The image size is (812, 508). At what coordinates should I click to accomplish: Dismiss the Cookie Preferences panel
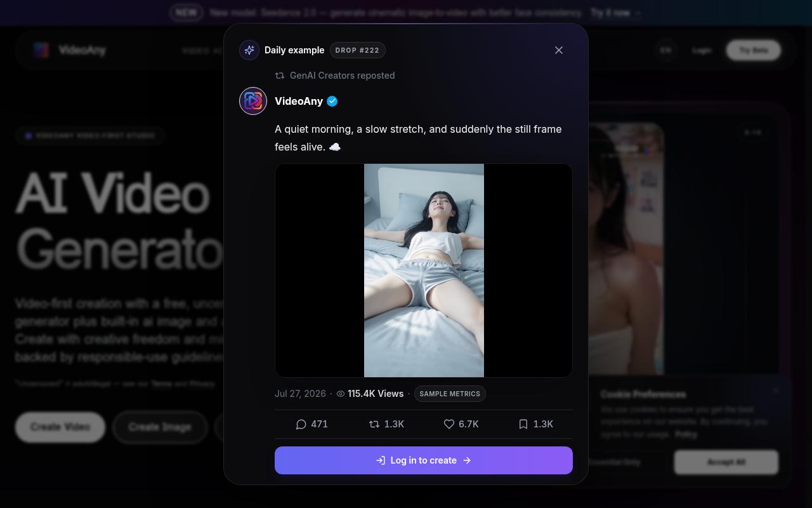point(775,391)
